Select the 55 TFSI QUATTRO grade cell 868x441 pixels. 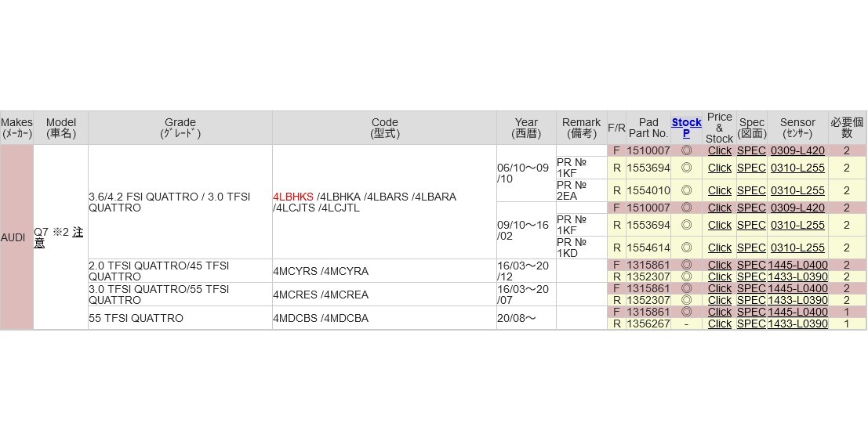(180, 318)
